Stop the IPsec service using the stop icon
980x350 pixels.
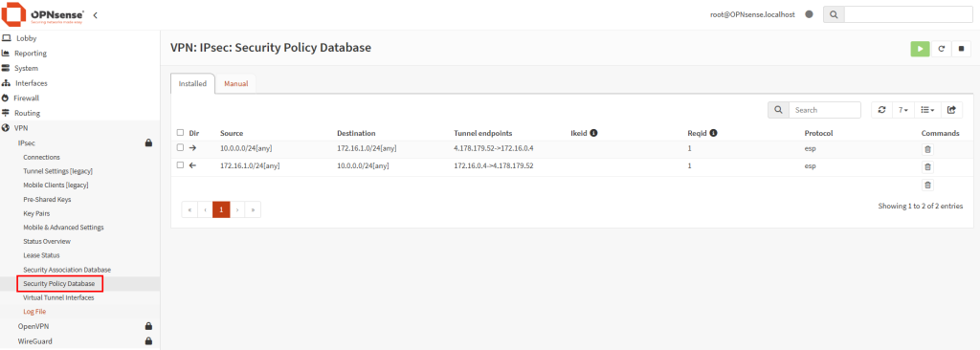[961, 49]
